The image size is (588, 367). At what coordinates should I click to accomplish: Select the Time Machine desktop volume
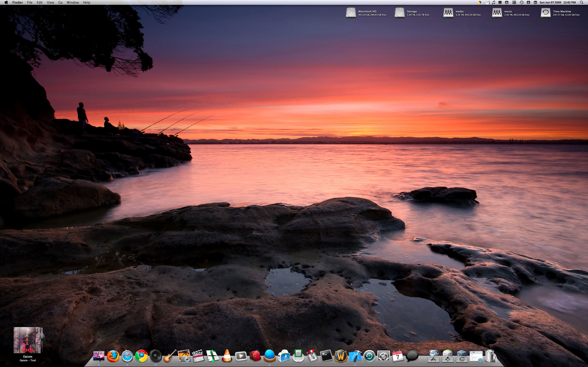click(x=546, y=13)
